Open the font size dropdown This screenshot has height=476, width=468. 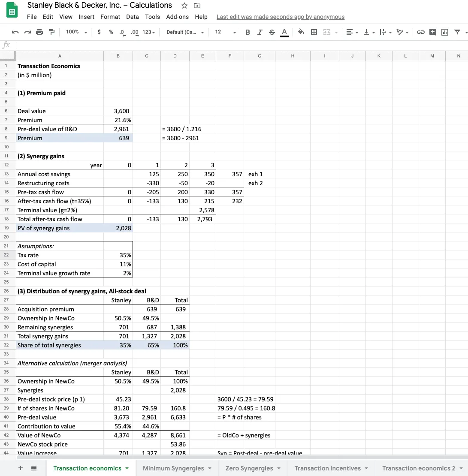234,32
